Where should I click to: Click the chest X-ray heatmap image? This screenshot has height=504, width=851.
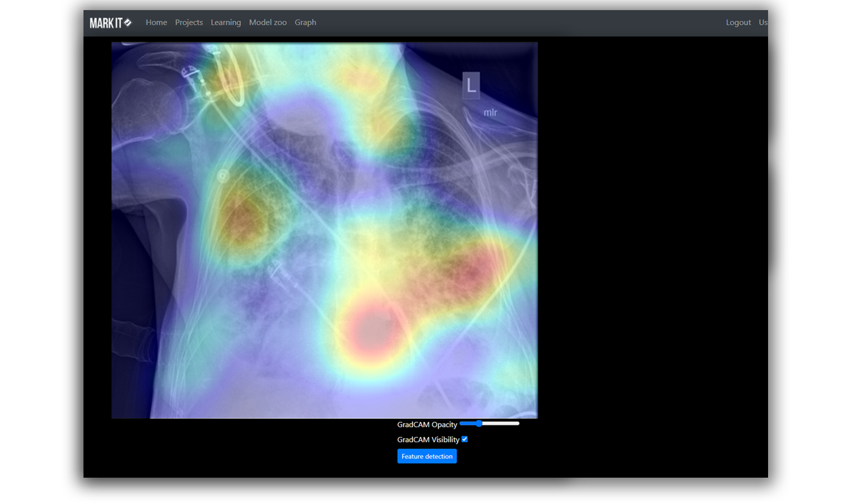[324, 230]
